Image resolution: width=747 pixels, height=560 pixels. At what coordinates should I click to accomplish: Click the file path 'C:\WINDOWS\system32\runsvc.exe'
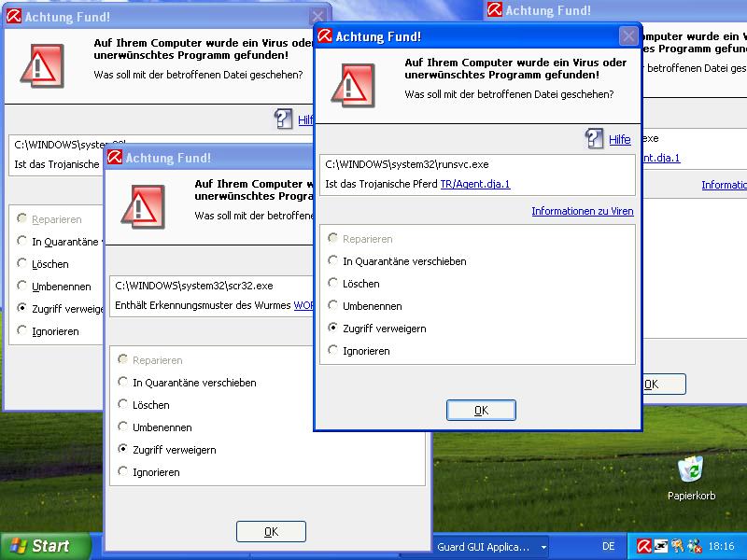coord(407,164)
